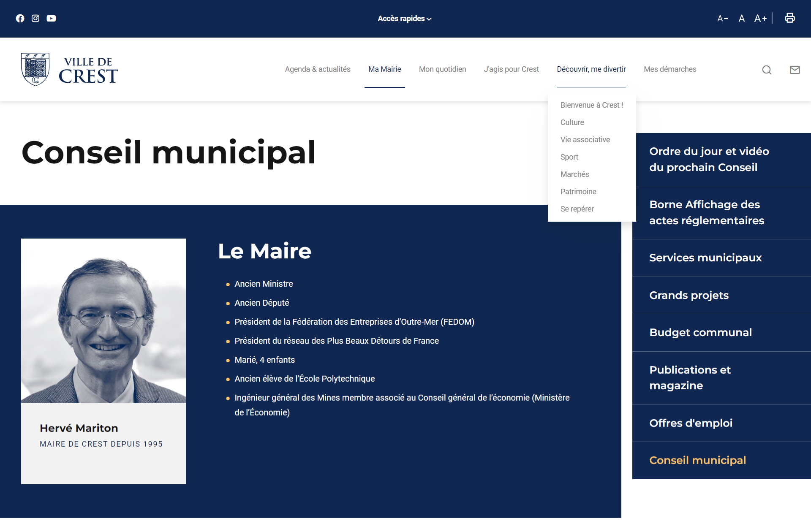Screen dimensions: 811x532
Task: Click the print page icon
Action: click(x=789, y=18)
